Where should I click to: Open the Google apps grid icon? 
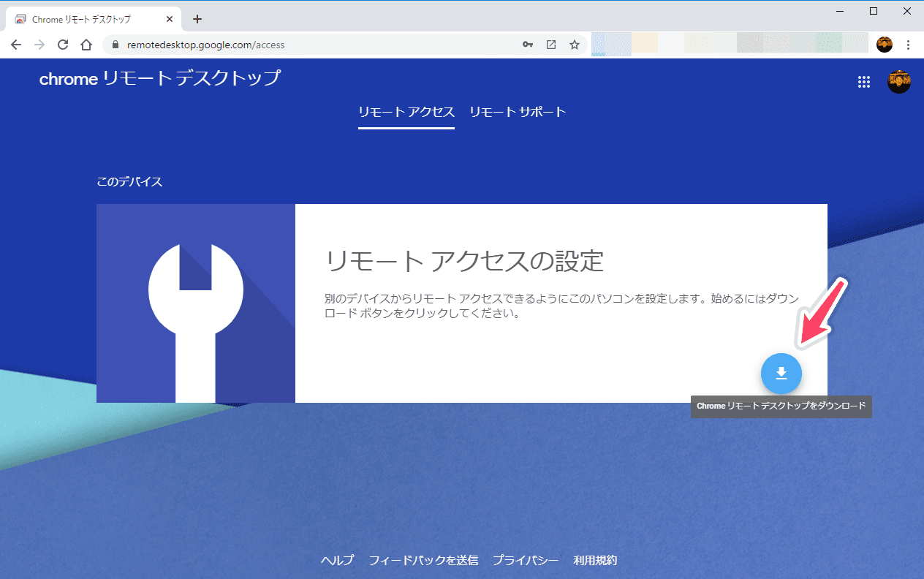tap(863, 82)
